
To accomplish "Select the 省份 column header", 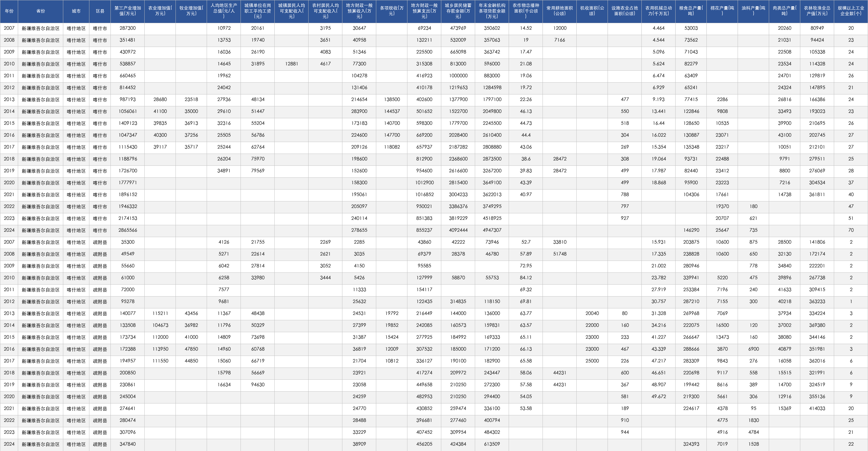I will tap(40, 11).
